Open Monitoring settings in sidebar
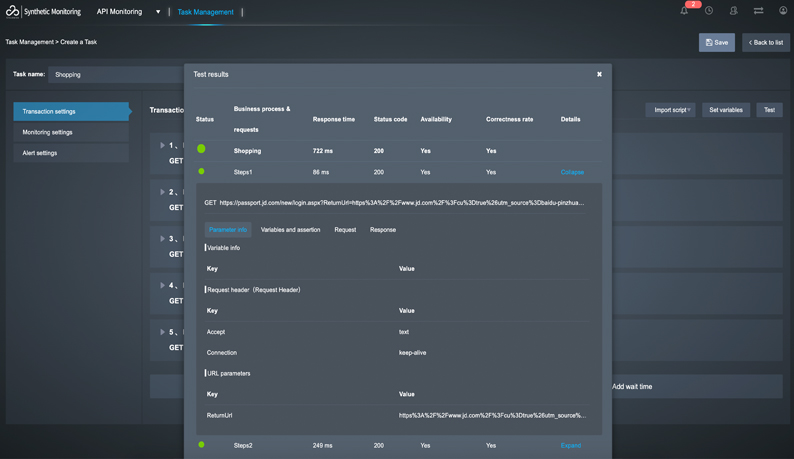The height and width of the screenshot is (459, 794). [71, 132]
